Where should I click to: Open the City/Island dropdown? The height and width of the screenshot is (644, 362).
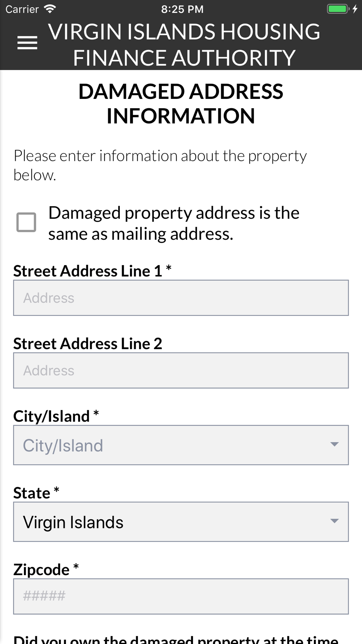pos(181,445)
